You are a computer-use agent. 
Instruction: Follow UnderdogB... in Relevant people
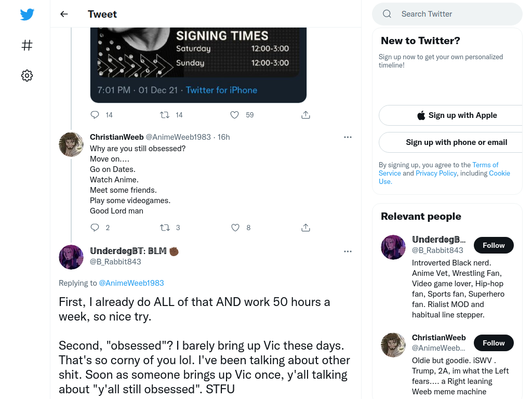494,245
